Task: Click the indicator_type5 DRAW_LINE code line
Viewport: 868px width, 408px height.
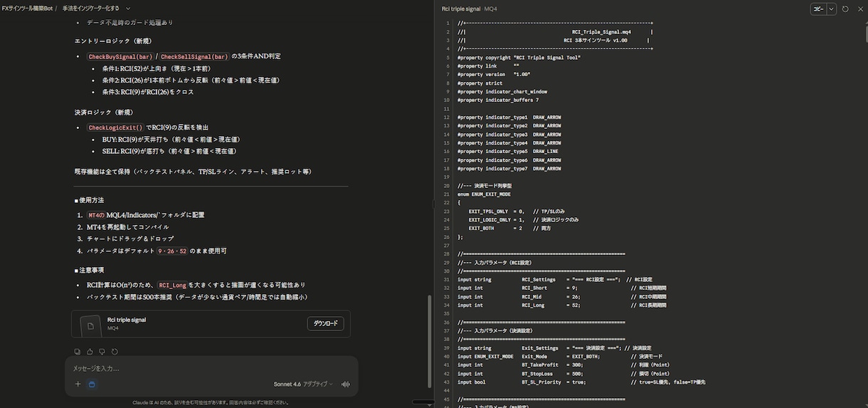Action: pyautogui.click(x=508, y=152)
